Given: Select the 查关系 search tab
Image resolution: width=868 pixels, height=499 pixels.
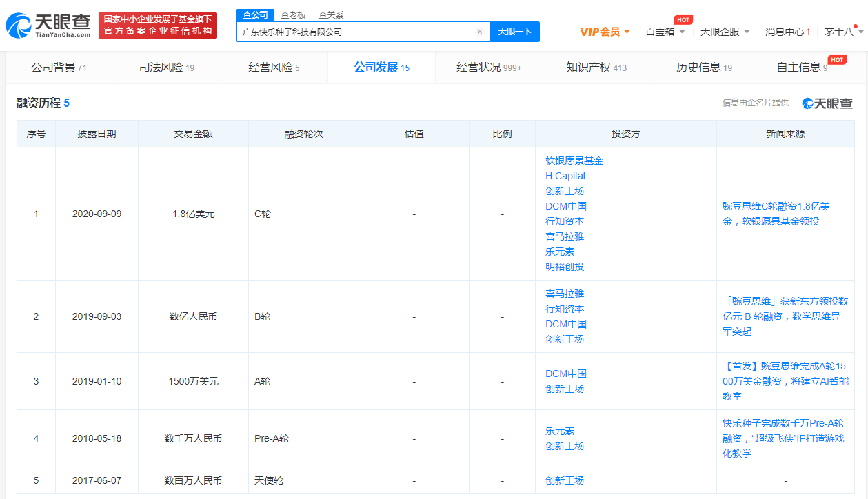Looking at the screenshot, I should pos(331,14).
